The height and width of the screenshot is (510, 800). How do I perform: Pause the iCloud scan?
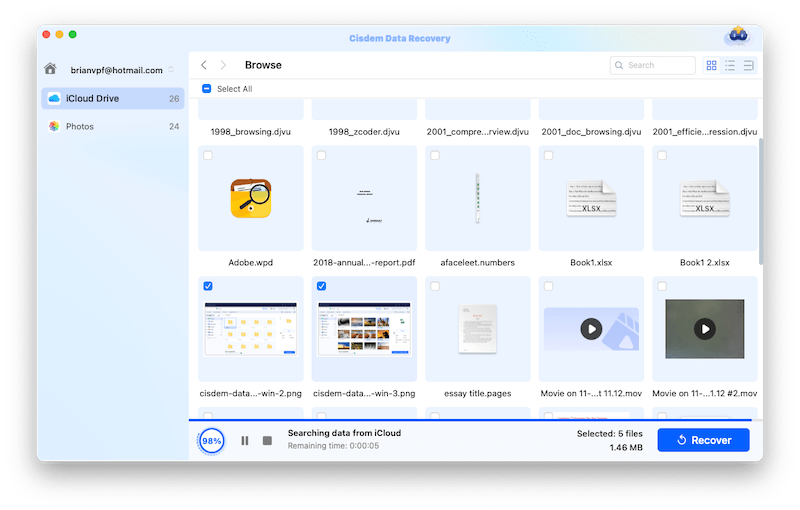click(x=245, y=440)
